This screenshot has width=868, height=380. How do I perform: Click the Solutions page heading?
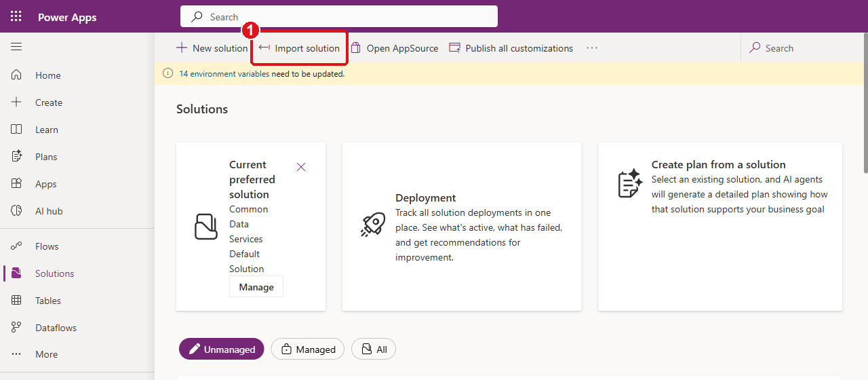(202, 109)
